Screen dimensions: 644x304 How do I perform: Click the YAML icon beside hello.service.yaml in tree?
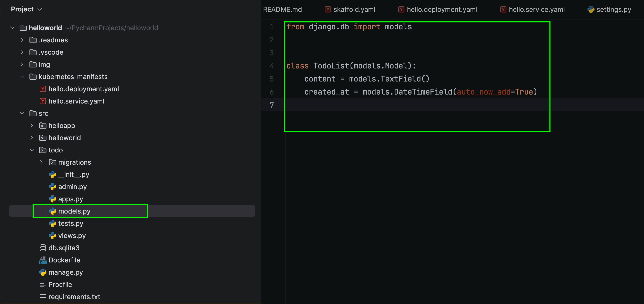(x=43, y=101)
